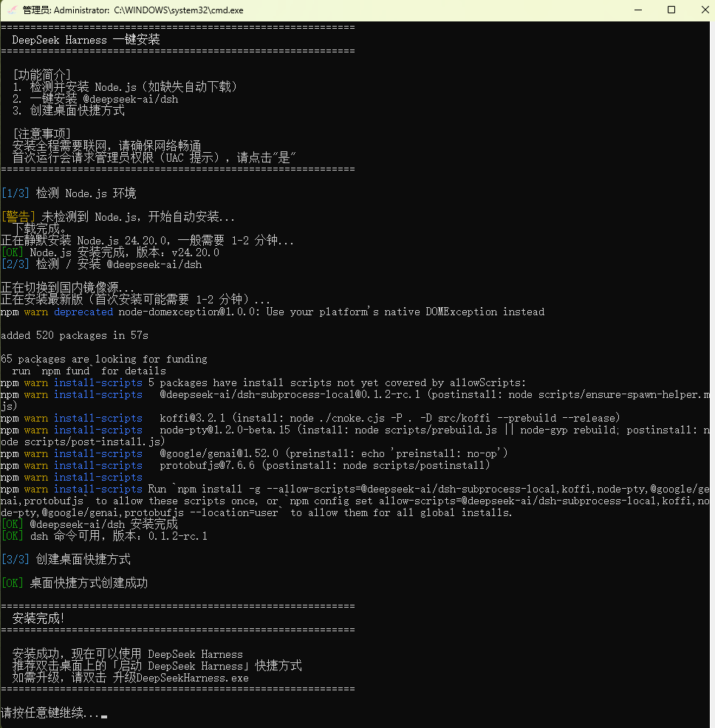Click step '[1/3] 检测 Node.js 环境'
715x728 pixels.
[69, 193]
